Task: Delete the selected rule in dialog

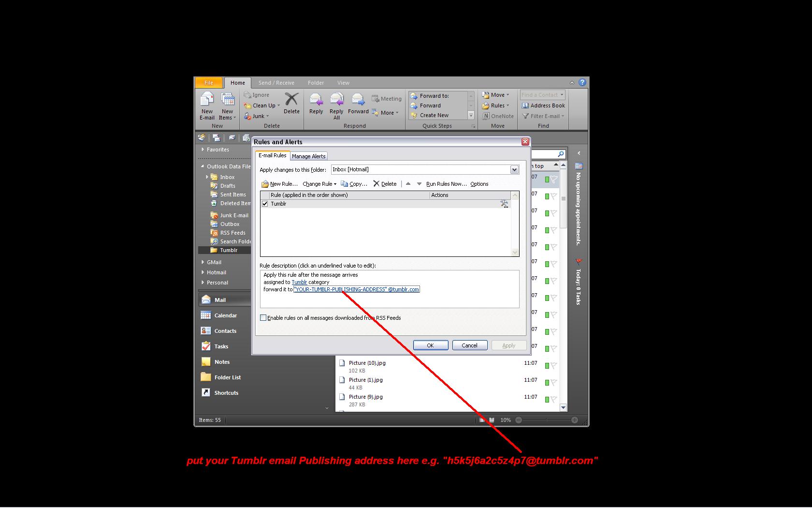Action: coord(385,184)
